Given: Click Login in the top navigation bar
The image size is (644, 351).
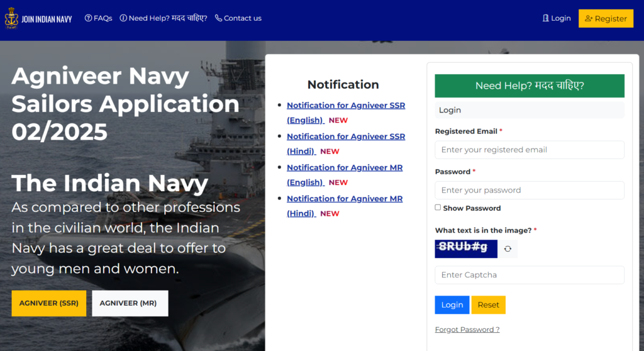Looking at the screenshot, I should tap(557, 18).
